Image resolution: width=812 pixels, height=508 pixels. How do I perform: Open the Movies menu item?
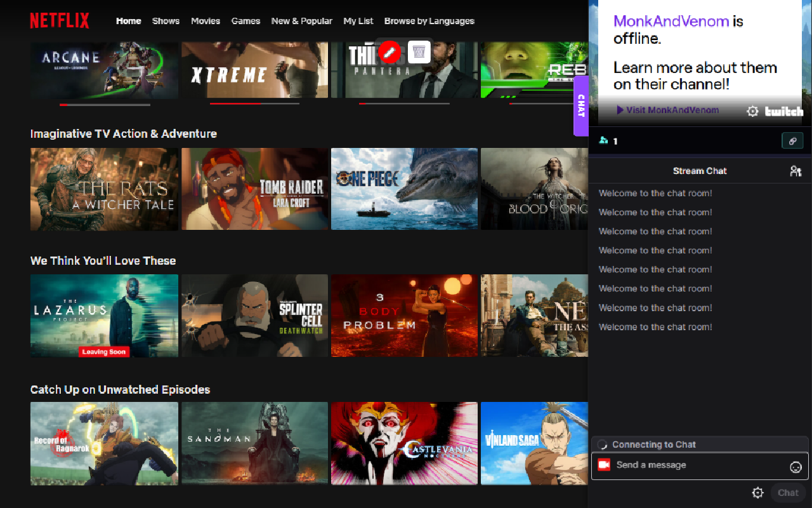click(x=206, y=21)
